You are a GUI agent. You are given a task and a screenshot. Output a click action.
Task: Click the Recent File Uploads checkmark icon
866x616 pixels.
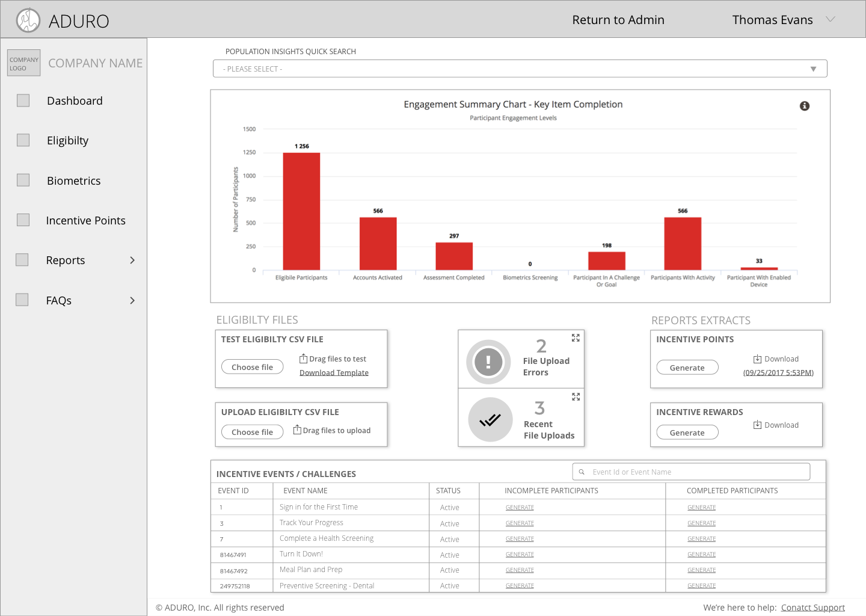coord(490,420)
